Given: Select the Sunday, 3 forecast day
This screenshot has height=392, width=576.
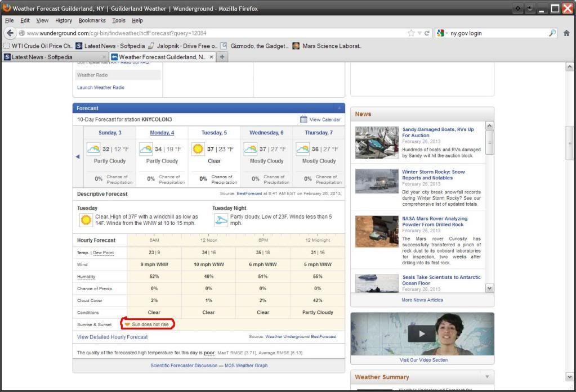Looking at the screenshot, I should (x=110, y=133).
